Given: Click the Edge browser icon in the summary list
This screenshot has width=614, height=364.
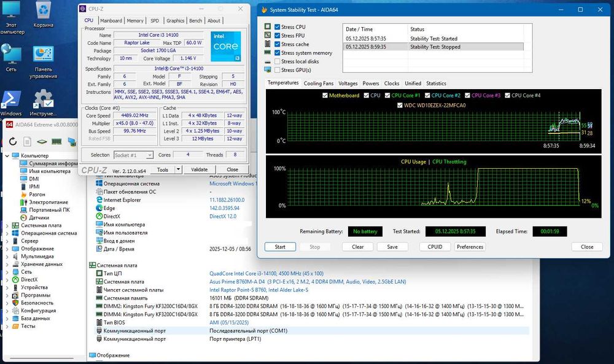Looking at the screenshot, I should [99, 208].
